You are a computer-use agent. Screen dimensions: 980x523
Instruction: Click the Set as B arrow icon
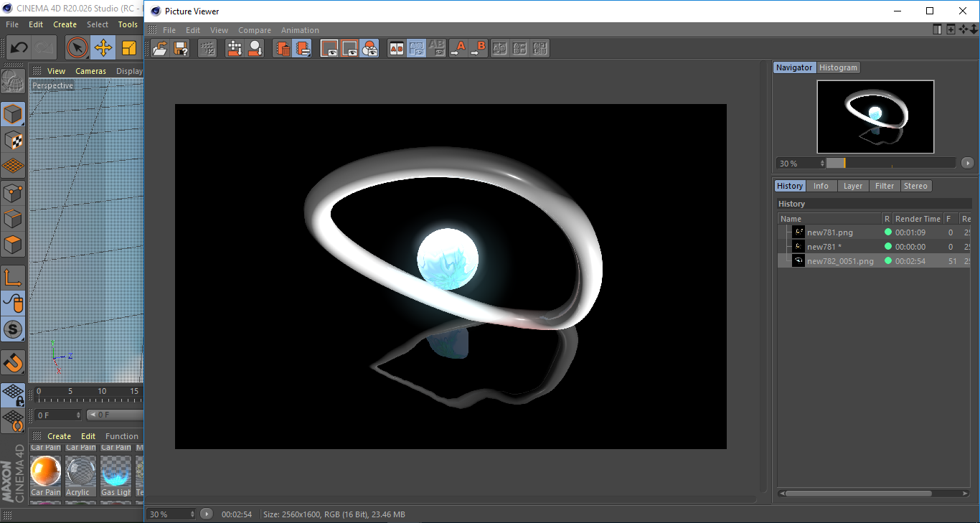[x=478, y=49]
